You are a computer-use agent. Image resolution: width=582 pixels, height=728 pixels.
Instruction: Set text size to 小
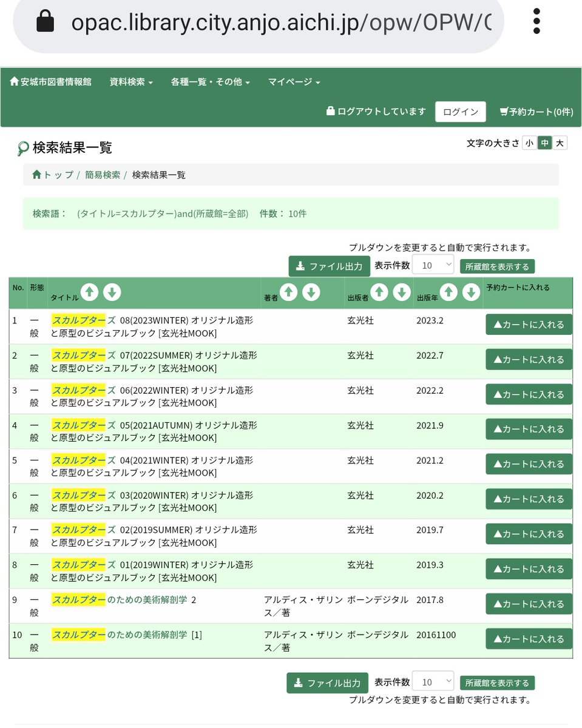click(529, 143)
